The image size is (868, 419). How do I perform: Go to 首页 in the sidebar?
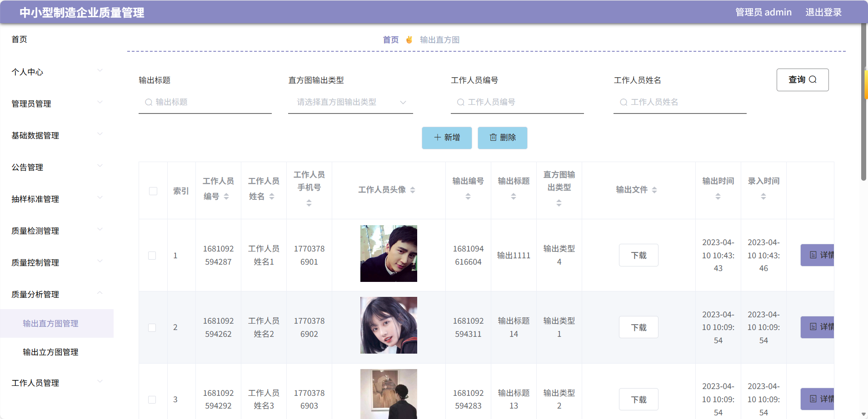coord(19,39)
